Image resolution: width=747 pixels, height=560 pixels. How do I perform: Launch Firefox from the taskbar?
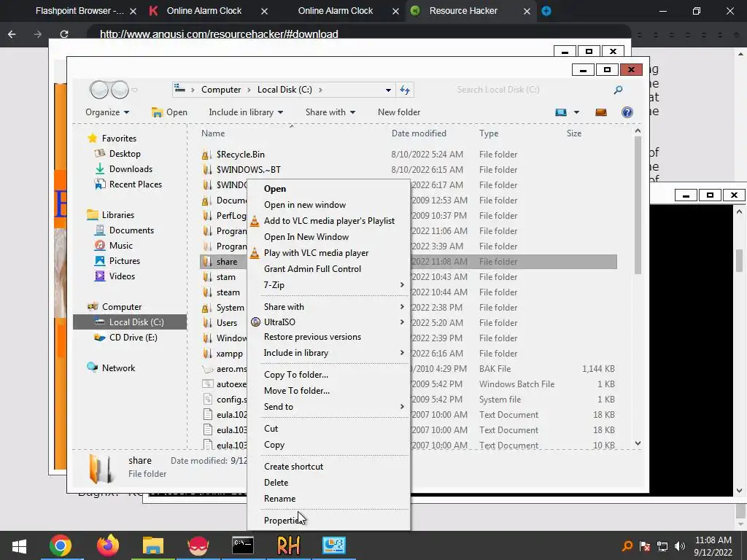(x=107, y=545)
